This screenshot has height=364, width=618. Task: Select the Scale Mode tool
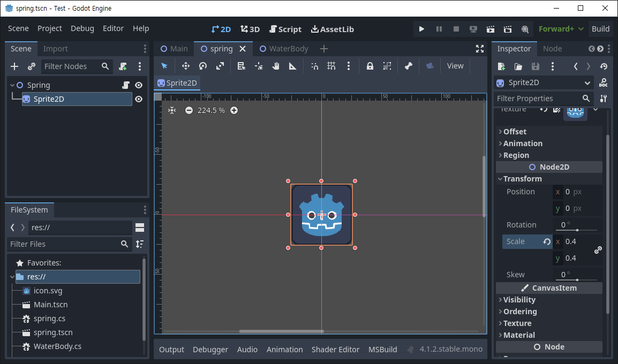220,66
